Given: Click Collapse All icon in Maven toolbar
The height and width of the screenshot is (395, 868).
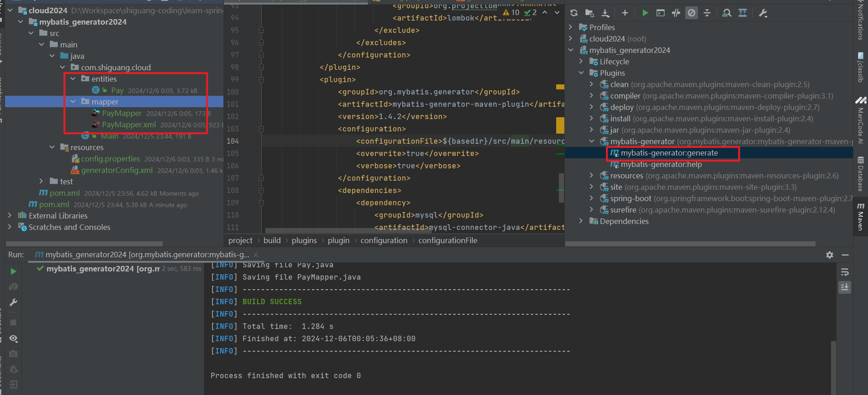Looking at the screenshot, I should (707, 13).
